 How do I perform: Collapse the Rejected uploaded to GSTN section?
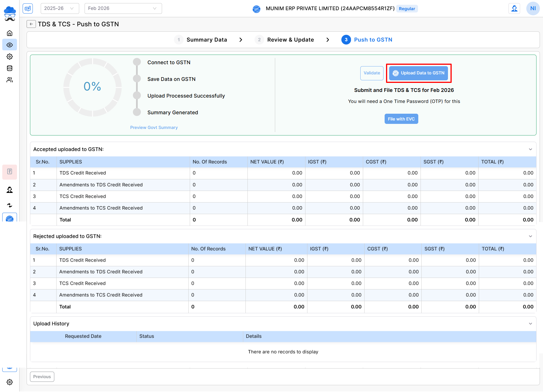[x=530, y=236]
